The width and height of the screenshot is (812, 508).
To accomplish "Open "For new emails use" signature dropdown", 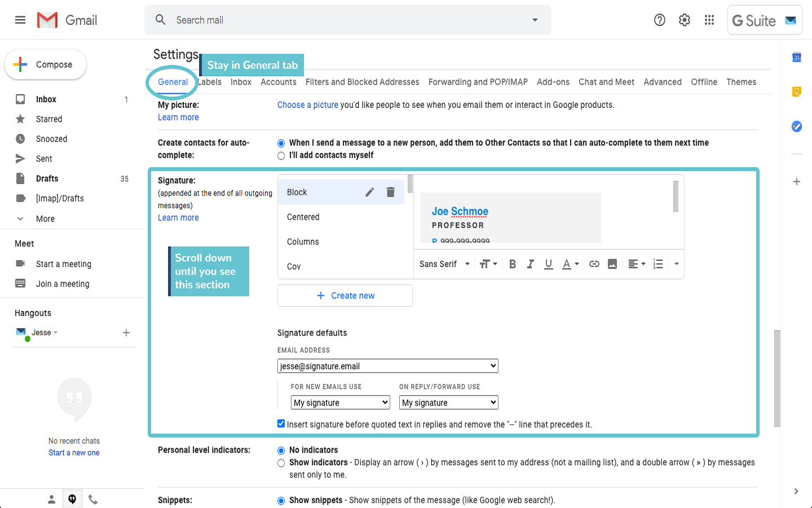I will click(340, 402).
